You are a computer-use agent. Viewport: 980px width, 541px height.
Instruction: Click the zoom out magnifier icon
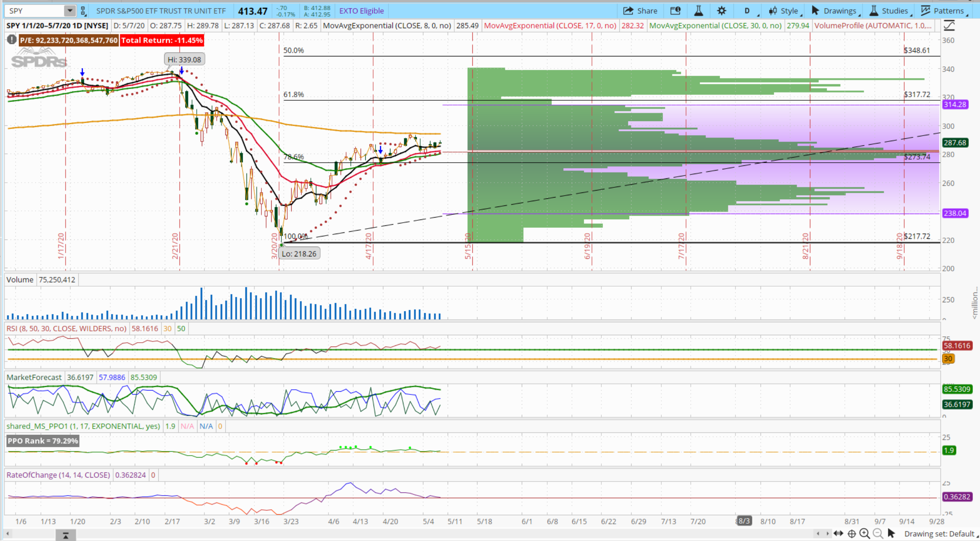pos(878,534)
